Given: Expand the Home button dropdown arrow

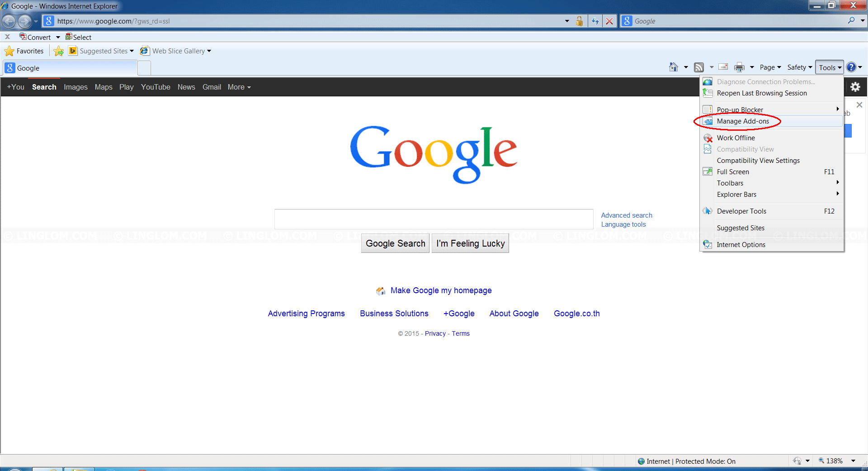Looking at the screenshot, I should point(686,67).
